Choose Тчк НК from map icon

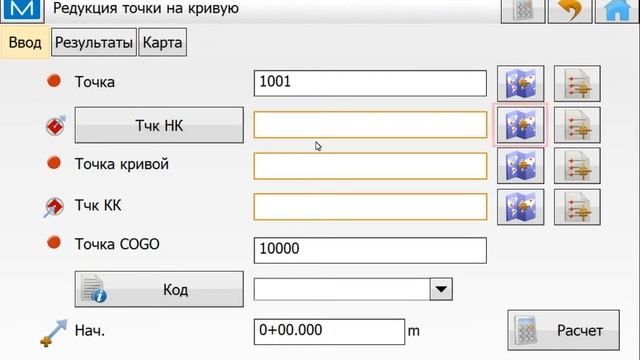coord(520,125)
